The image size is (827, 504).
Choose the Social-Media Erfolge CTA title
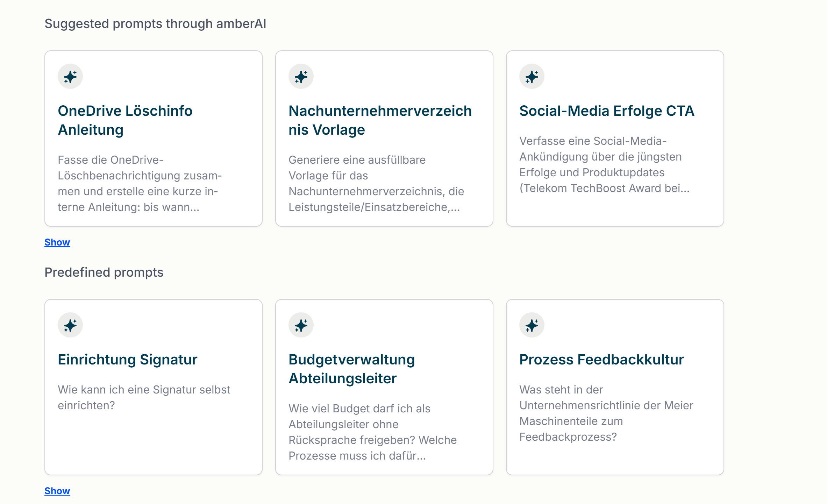coord(607,111)
